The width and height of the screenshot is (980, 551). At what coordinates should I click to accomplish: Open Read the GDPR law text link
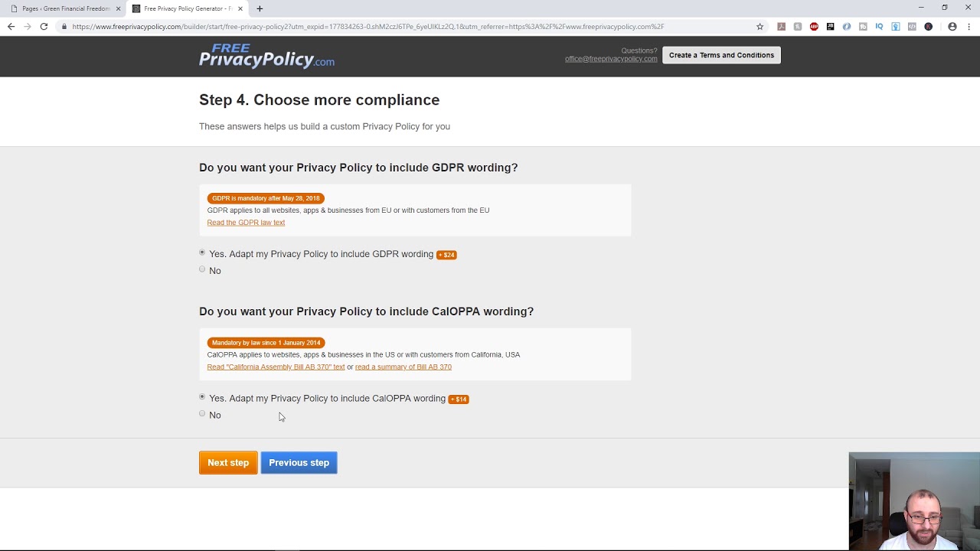(246, 223)
